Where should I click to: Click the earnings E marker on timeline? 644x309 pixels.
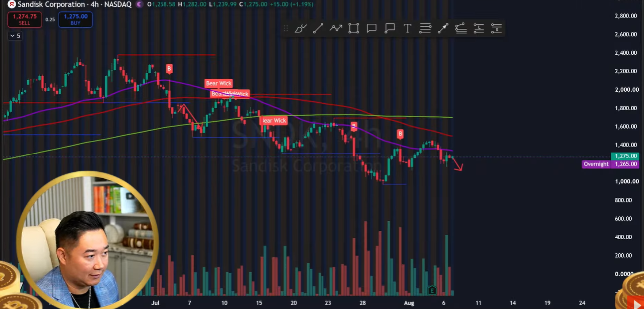click(432, 290)
